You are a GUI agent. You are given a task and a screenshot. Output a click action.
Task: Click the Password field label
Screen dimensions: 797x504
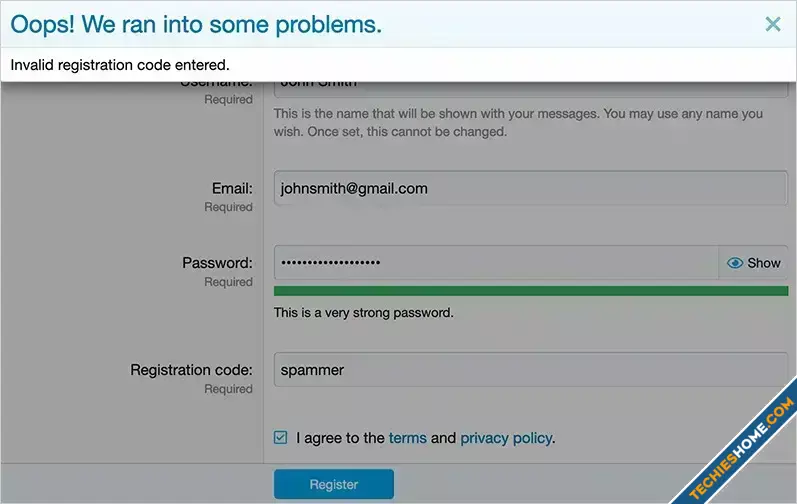[x=217, y=263]
